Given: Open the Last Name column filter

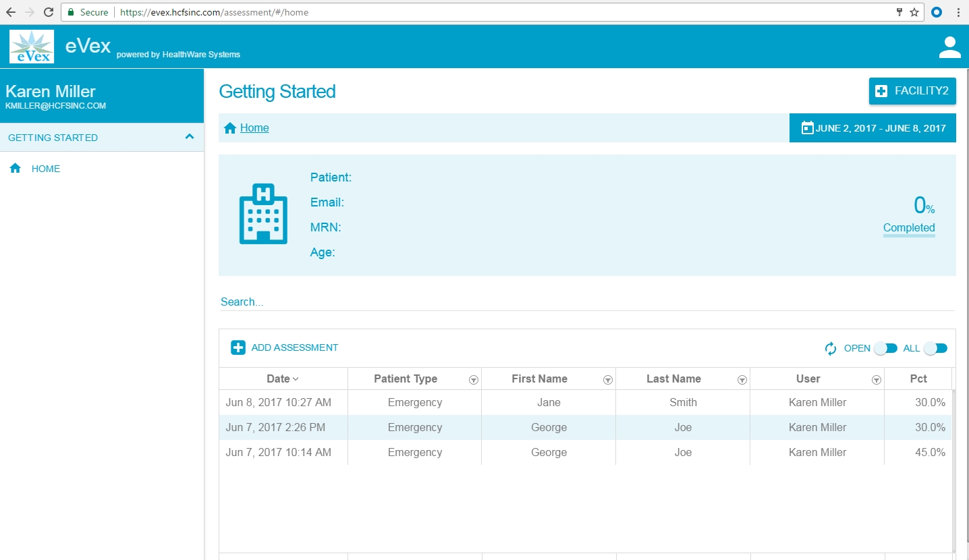Looking at the screenshot, I should (x=742, y=380).
